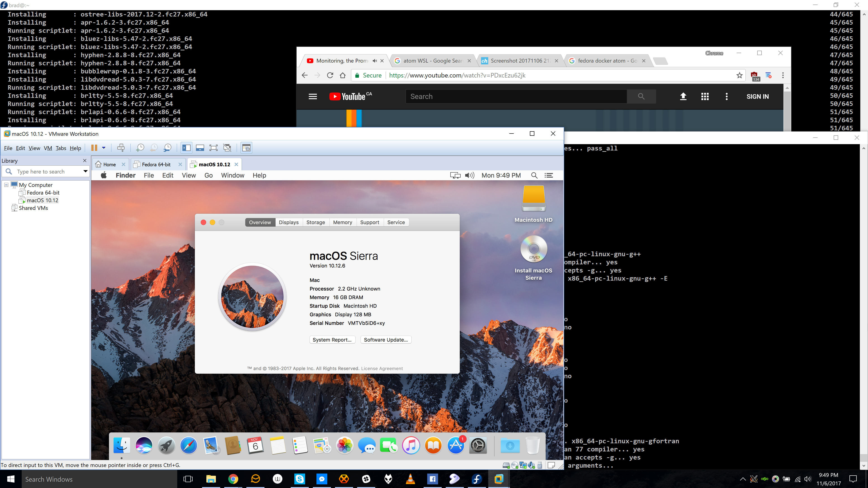868x488 pixels.
Task: Open the VMware File menu
Action: point(8,148)
